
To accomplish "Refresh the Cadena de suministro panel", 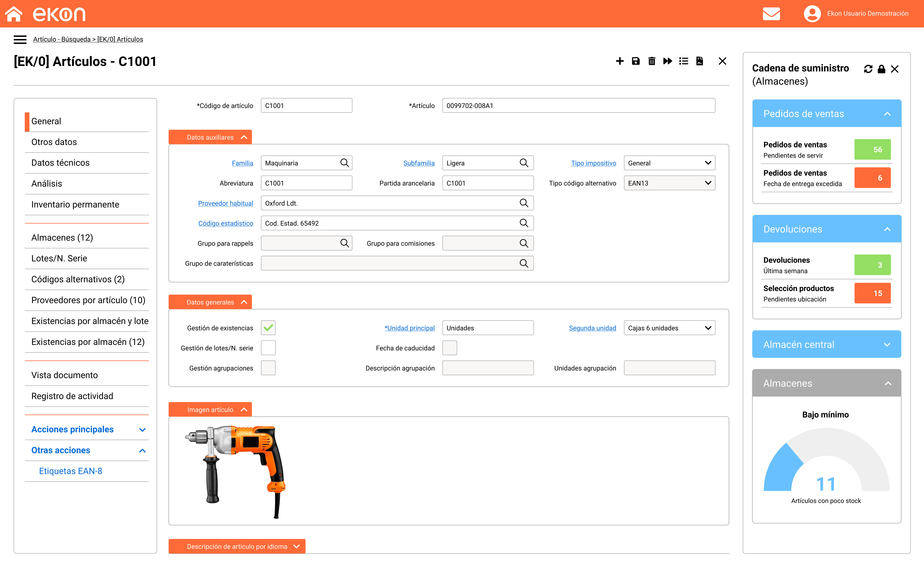I will coord(868,69).
